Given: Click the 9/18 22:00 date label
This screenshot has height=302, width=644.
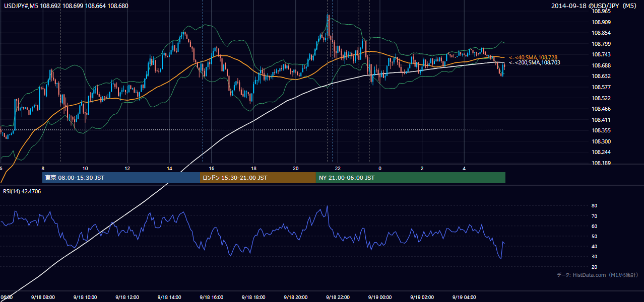Looking at the screenshot, I should click(x=338, y=297).
